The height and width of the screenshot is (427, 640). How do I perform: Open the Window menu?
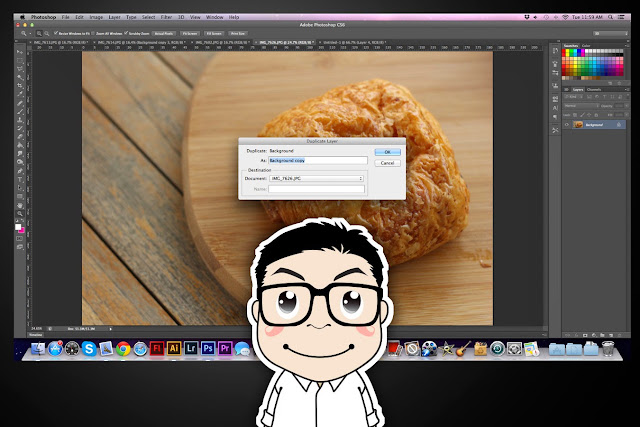215,17
